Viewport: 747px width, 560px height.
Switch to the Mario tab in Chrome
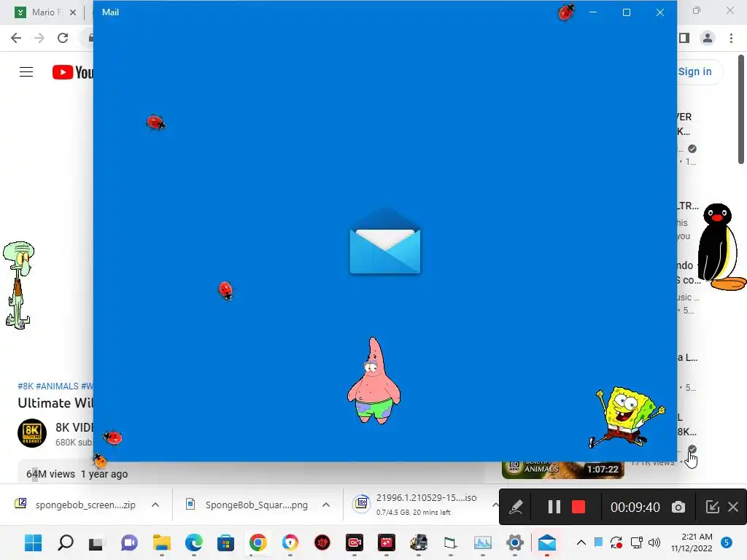pyautogui.click(x=46, y=12)
